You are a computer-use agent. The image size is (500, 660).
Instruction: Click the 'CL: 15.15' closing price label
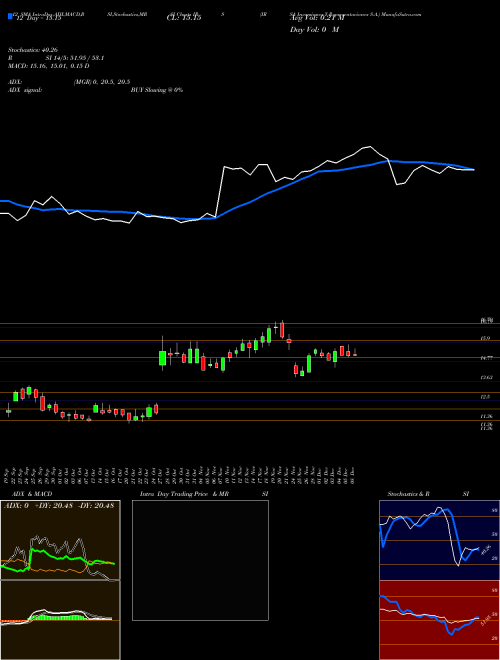click(x=184, y=18)
